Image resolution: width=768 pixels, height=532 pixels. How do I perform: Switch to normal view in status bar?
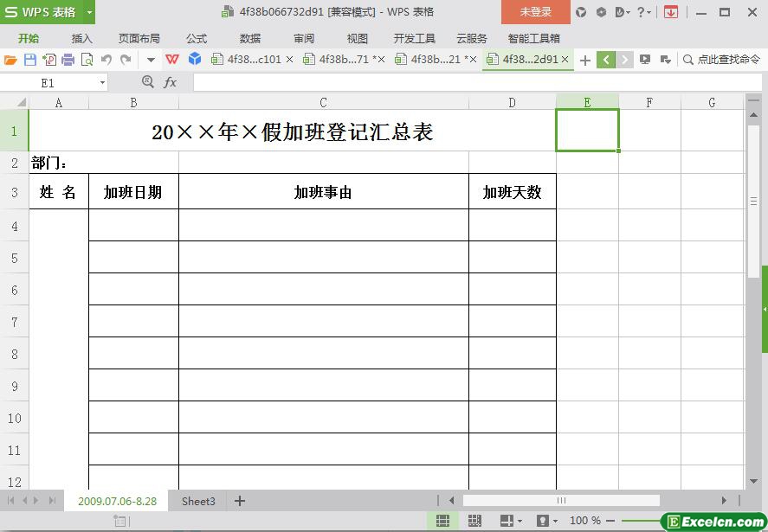click(x=442, y=521)
